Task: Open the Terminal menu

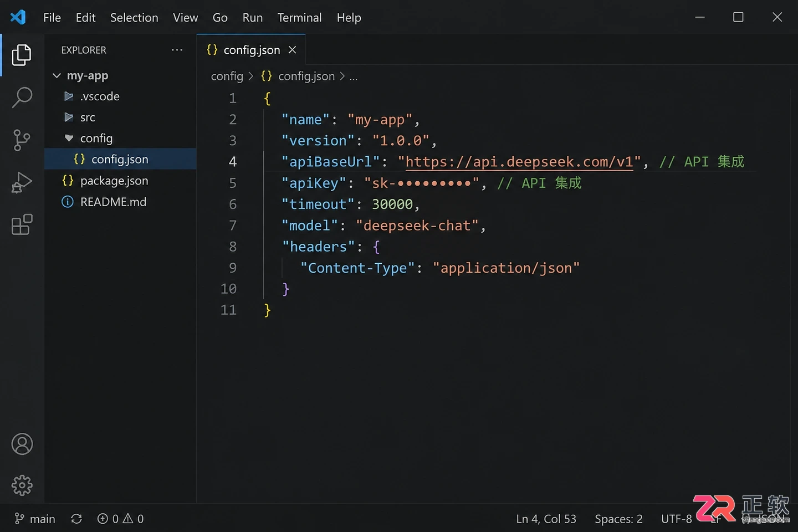Action: [299, 18]
